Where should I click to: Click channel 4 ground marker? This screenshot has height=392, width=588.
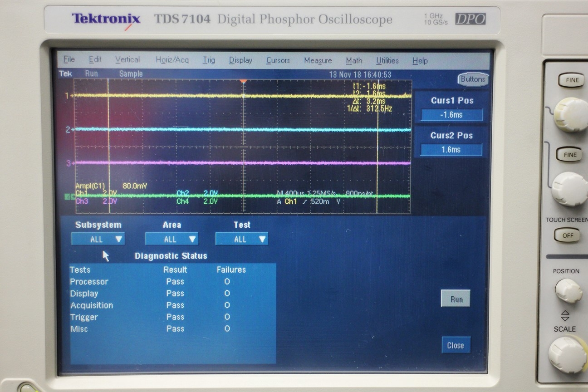70,197
